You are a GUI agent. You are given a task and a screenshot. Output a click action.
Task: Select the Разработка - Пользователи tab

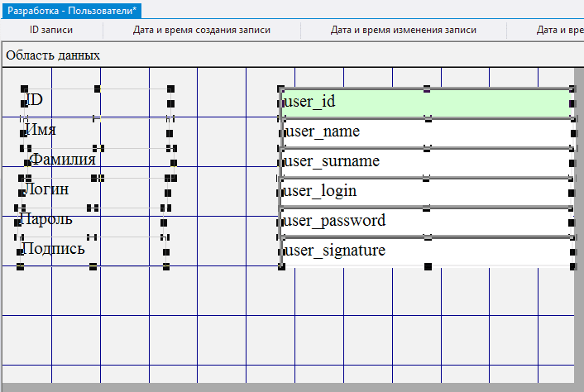coord(72,10)
